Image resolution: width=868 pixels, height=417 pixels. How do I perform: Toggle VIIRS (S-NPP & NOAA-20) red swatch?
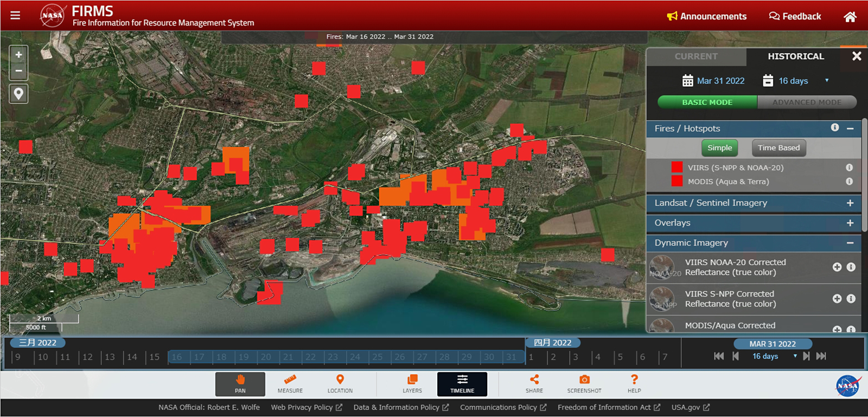(677, 167)
